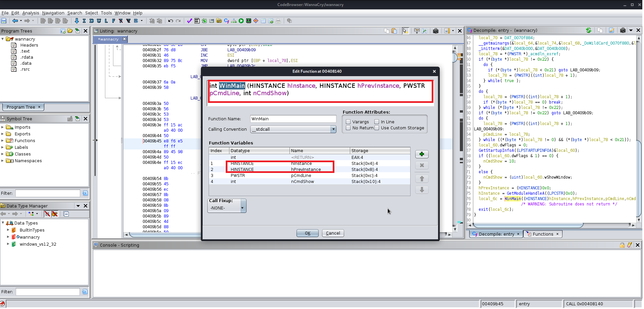Toggle the Undefined 'U' navigation icon
Viewport: 644px width, 309px height.
click(x=99, y=21)
